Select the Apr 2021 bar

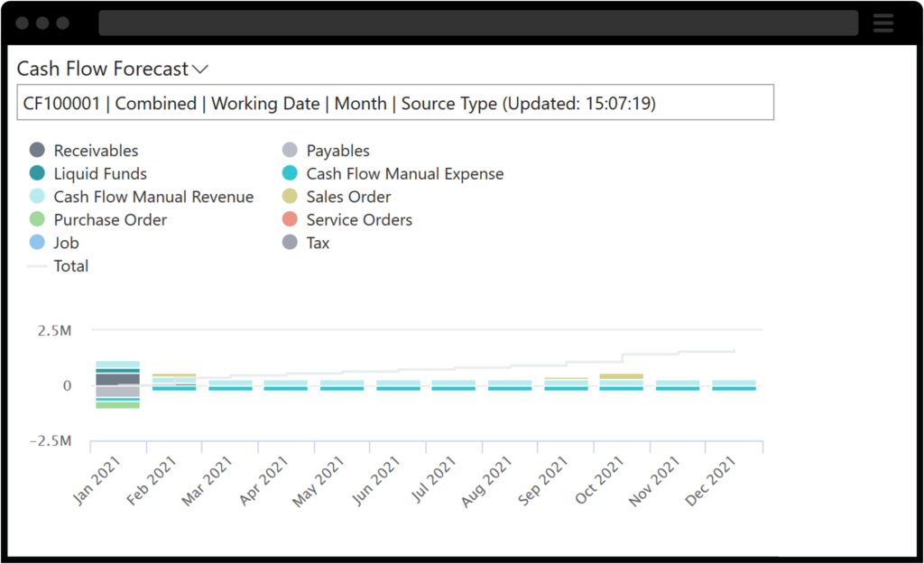coord(285,385)
